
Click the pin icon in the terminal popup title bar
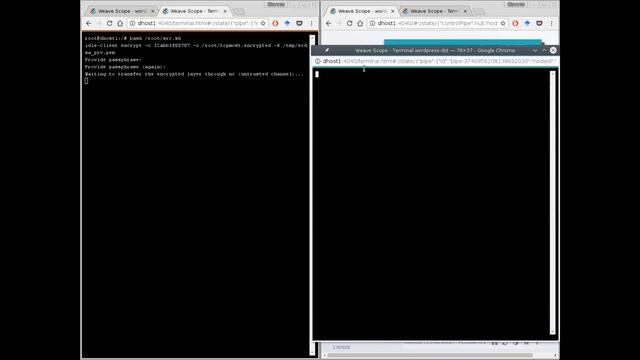tap(327, 50)
